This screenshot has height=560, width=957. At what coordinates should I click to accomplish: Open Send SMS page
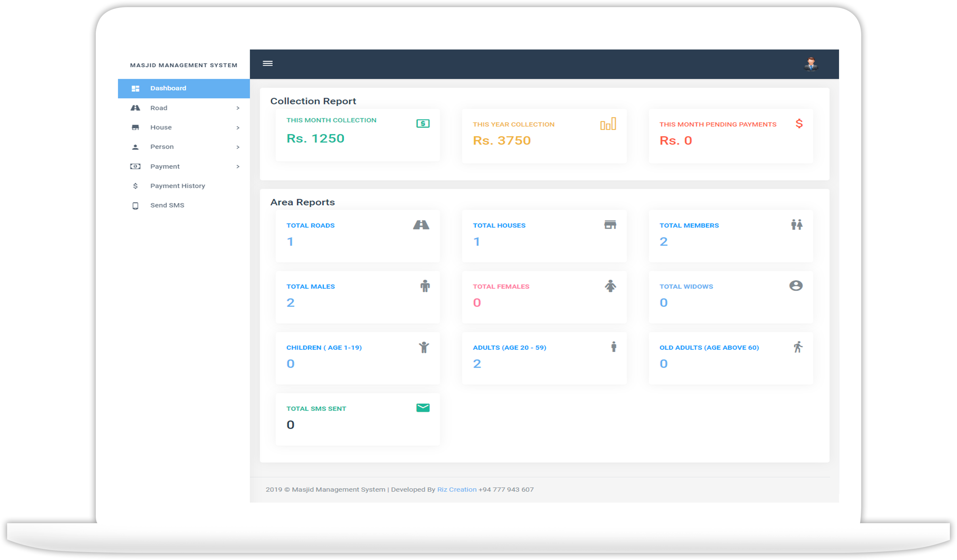pyautogui.click(x=167, y=205)
